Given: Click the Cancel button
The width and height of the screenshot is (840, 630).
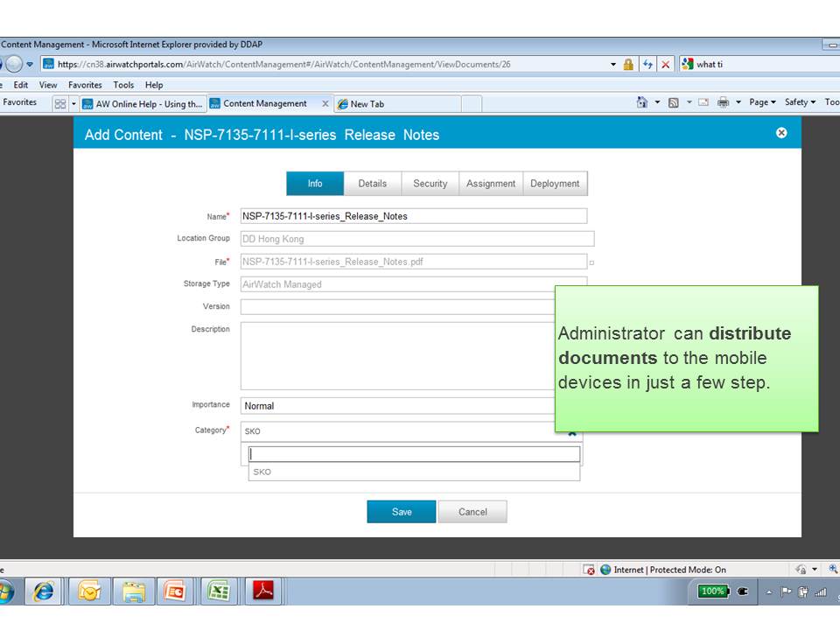Looking at the screenshot, I should click(472, 512).
